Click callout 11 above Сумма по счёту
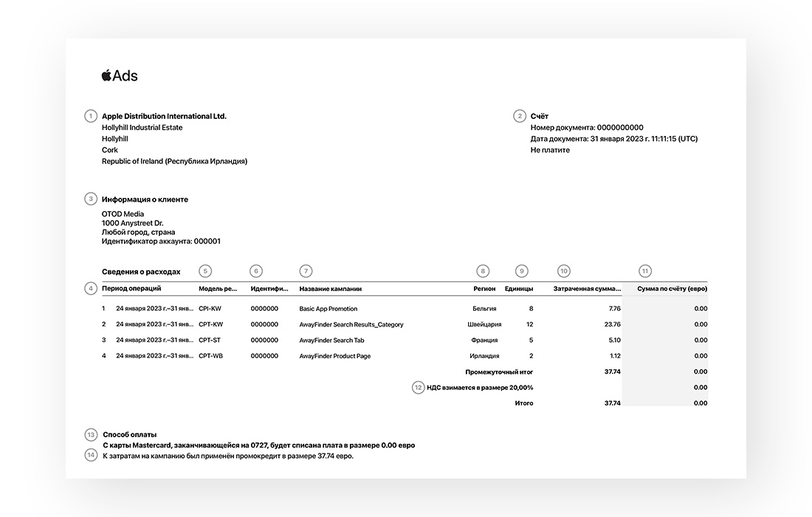The image size is (812, 517). [646, 271]
